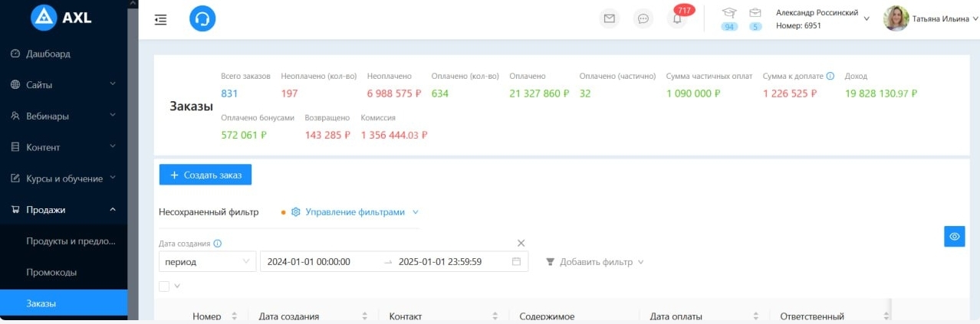
Task: Click the open envelope icon with 5
Action: (755, 13)
